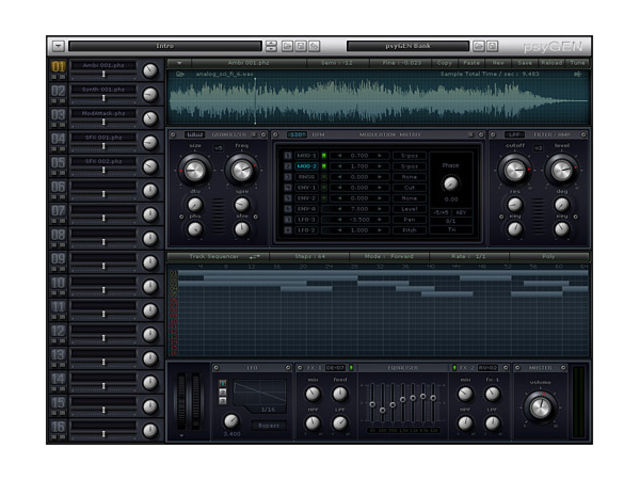
Task: Select track slot 05
Action: coord(58,162)
